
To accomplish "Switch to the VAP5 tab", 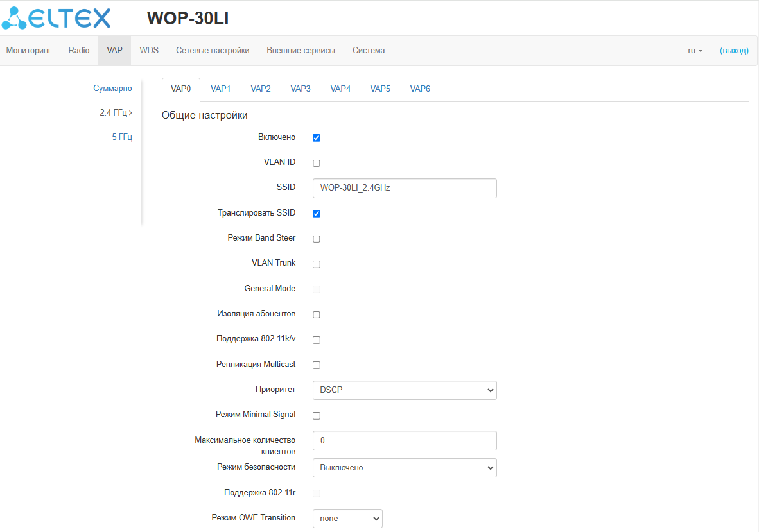I will point(380,89).
